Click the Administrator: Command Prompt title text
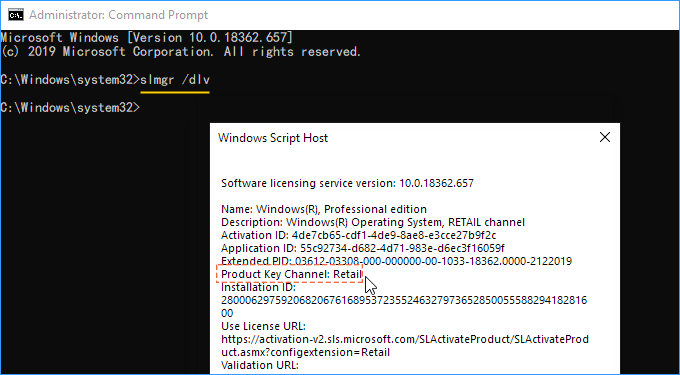 tap(118, 15)
